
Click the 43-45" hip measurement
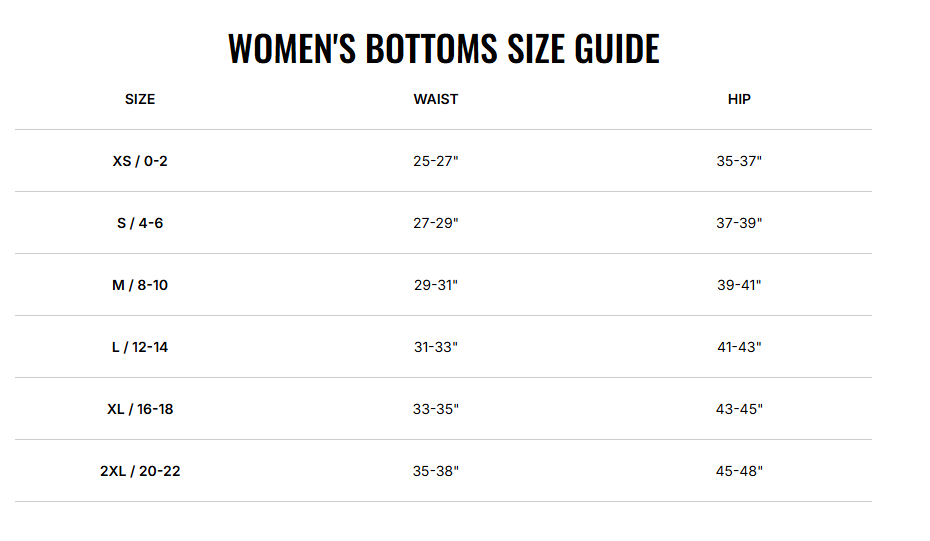pyautogui.click(x=739, y=409)
